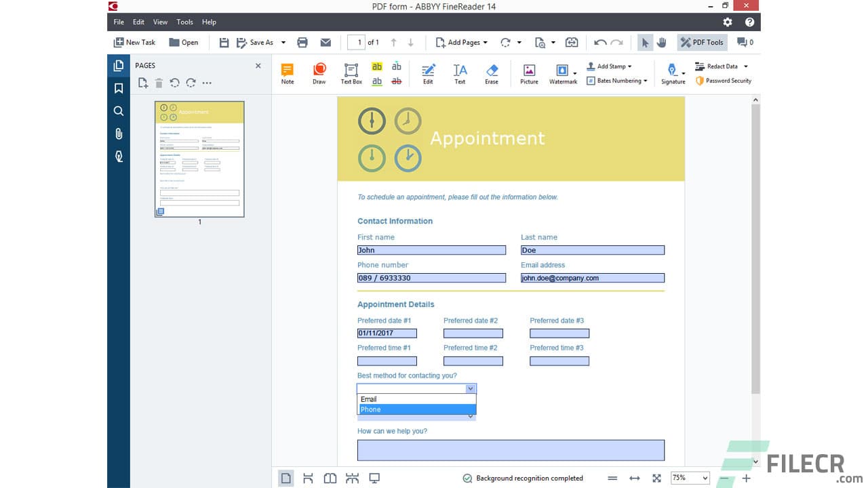Toggle the PDF Tools button

point(701,42)
